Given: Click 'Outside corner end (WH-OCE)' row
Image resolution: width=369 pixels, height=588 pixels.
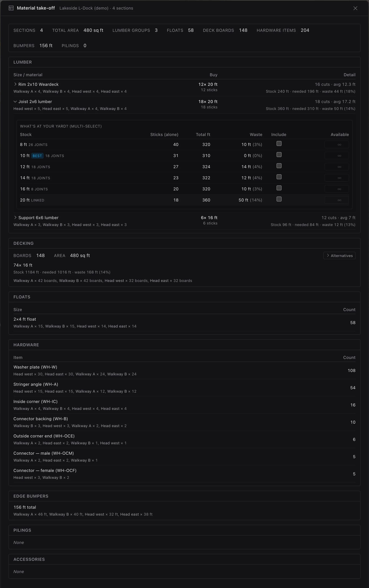Looking at the screenshot, I should coord(184,439).
